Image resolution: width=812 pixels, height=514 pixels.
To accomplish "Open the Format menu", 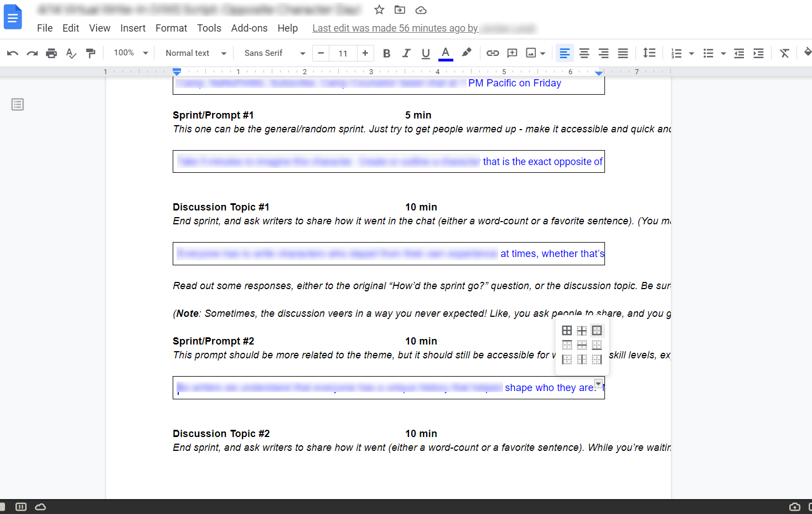I will [x=171, y=28].
